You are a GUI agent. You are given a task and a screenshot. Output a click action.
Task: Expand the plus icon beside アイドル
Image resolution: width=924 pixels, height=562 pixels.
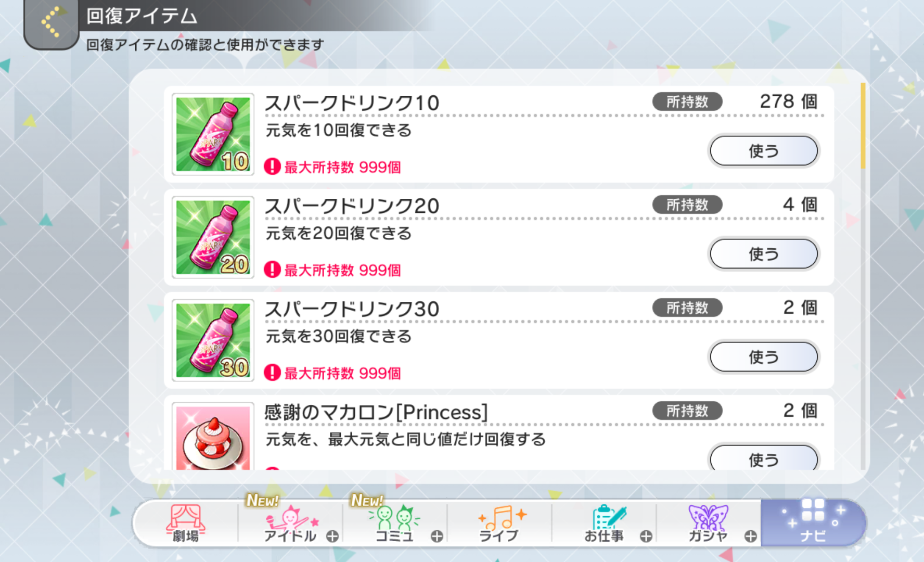tap(332, 536)
